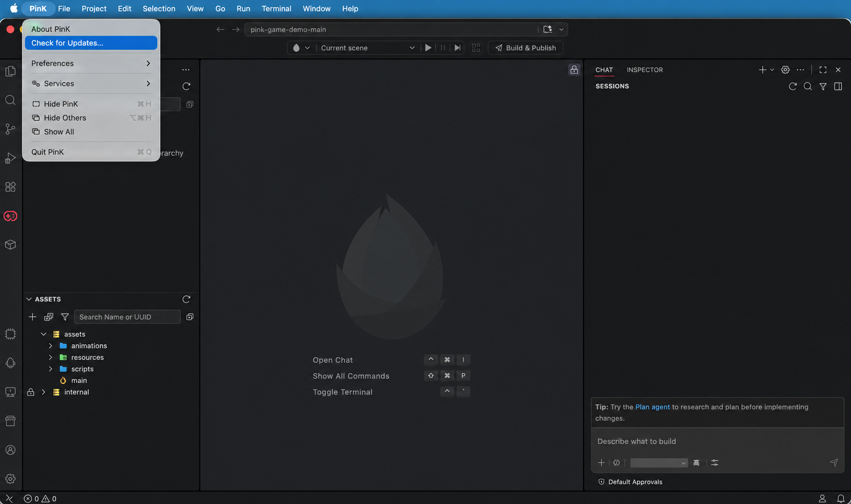Choose Check for Updates menu item

(91, 43)
